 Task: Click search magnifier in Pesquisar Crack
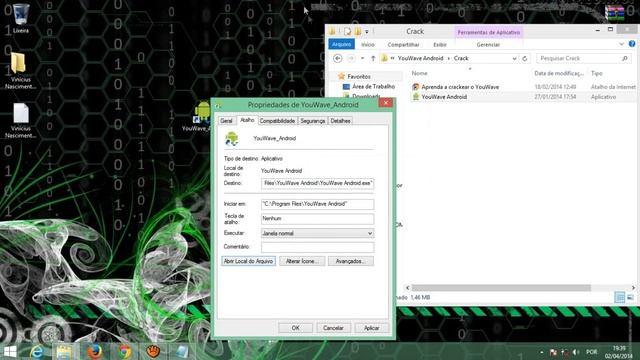624,58
